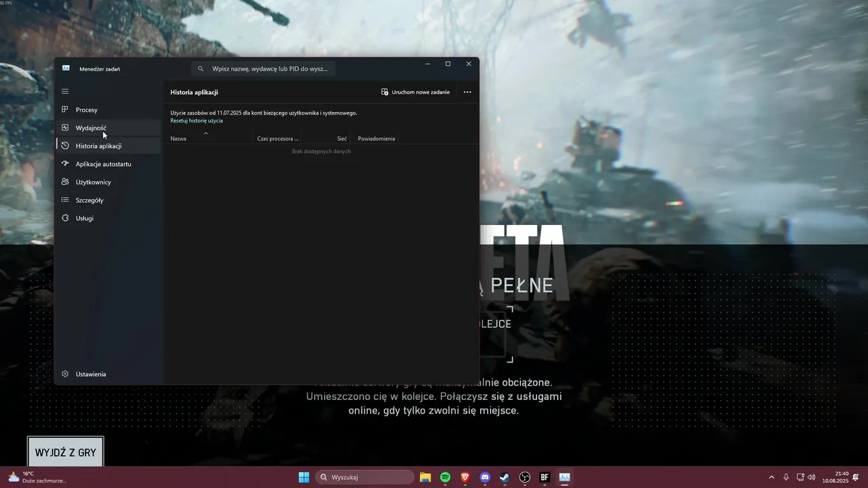This screenshot has height=488, width=868.
Task: Focus the task manager search field
Action: coord(263,68)
